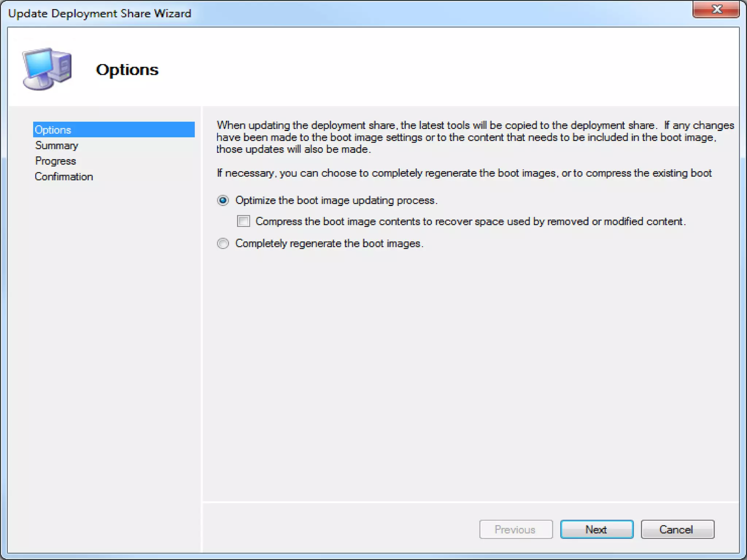747x560 pixels.
Task: Click the bold Options page heading
Action: [x=127, y=70]
